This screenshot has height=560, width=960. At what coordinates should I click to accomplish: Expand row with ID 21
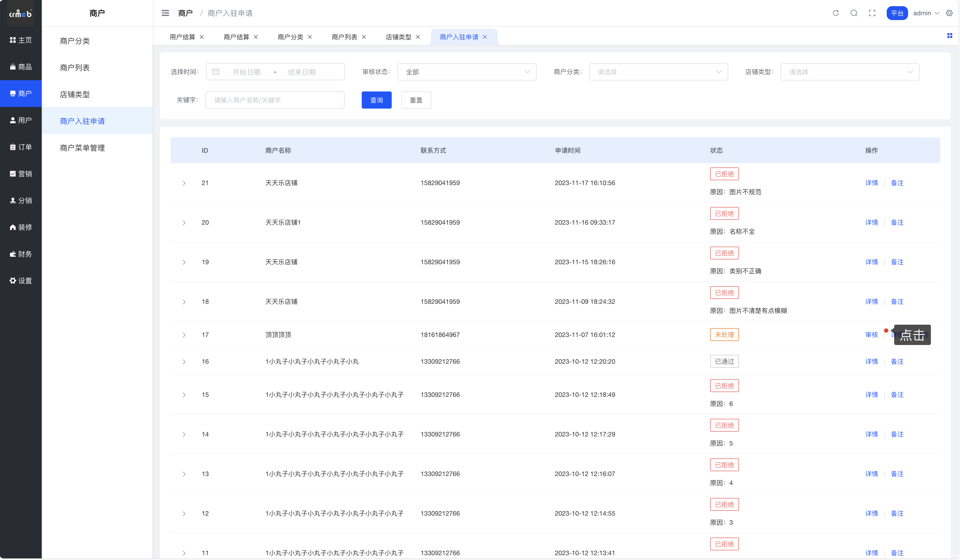[184, 183]
